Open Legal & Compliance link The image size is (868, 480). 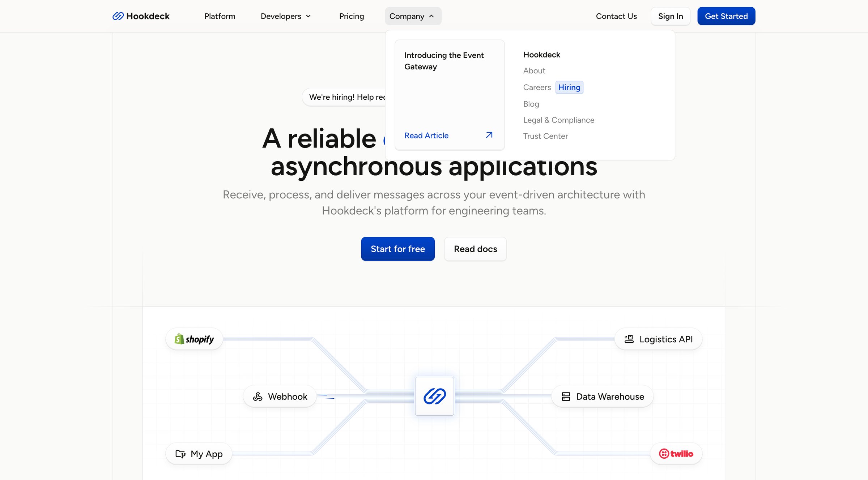click(x=559, y=120)
